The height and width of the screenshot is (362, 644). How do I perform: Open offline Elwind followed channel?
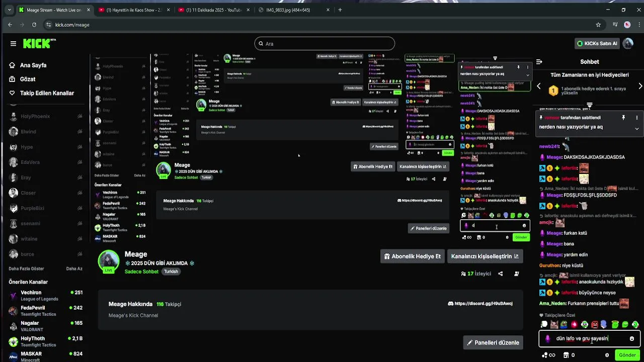[45, 132]
